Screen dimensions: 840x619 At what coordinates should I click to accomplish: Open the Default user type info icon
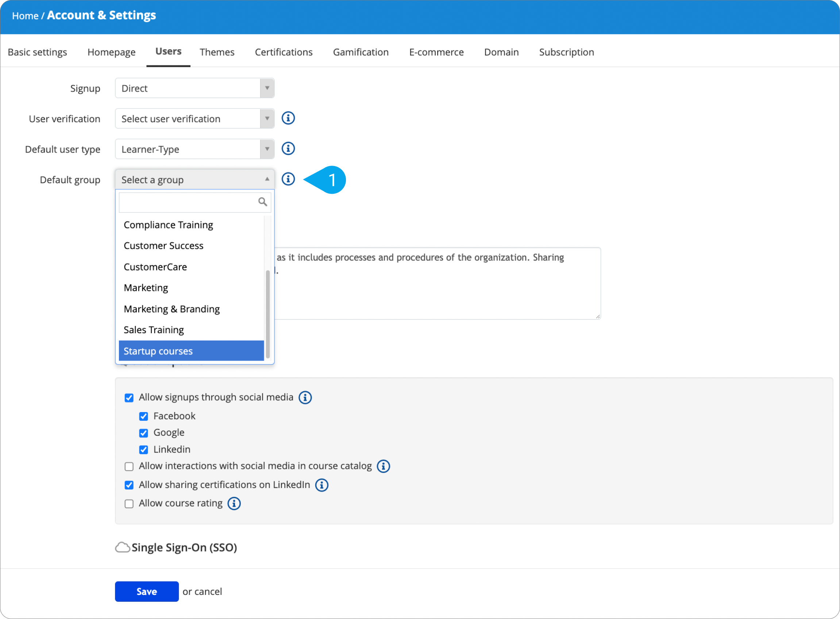(288, 149)
